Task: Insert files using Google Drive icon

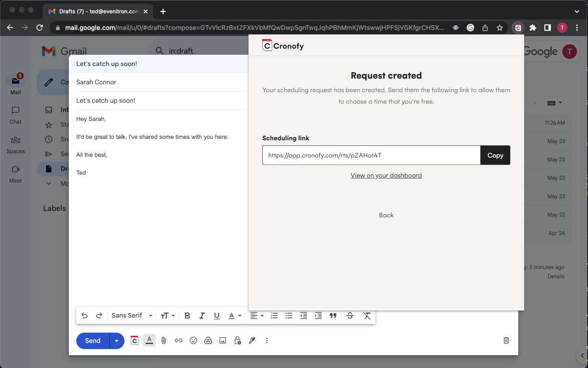Action: click(208, 340)
